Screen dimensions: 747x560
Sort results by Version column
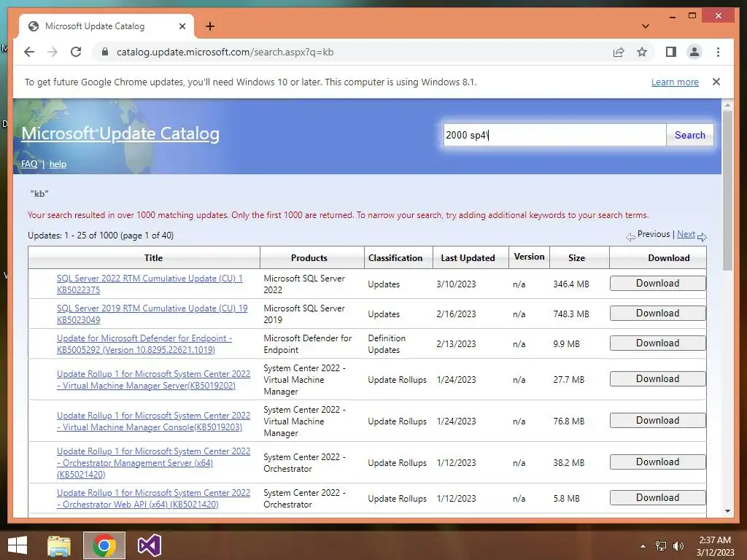(x=529, y=257)
